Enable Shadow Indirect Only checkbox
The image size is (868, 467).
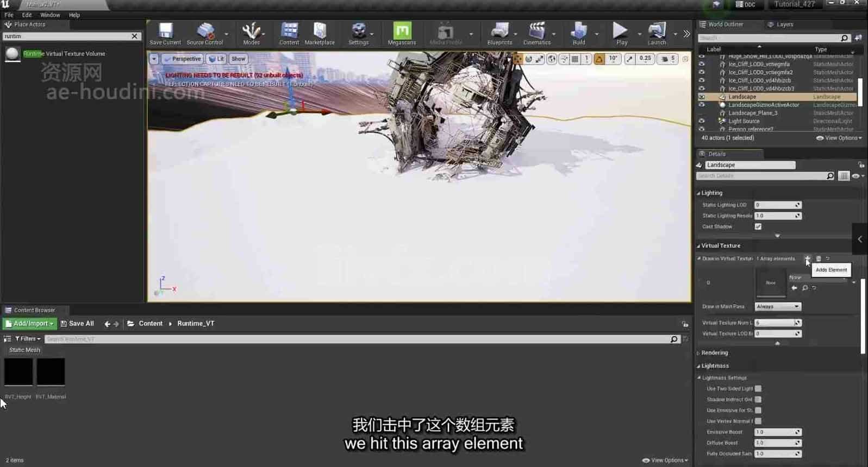click(758, 399)
